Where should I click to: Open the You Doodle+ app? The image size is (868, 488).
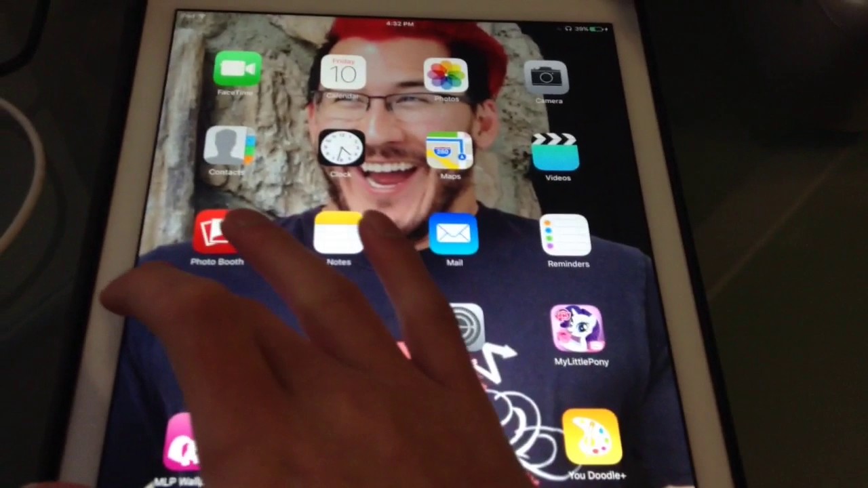(592, 438)
